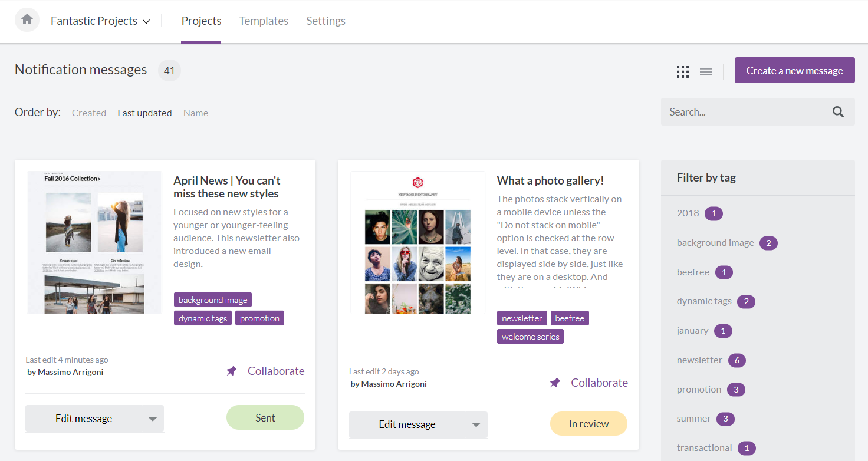Image resolution: width=868 pixels, height=461 pixels.
Task: Create a new message
Action: [794, 70]
